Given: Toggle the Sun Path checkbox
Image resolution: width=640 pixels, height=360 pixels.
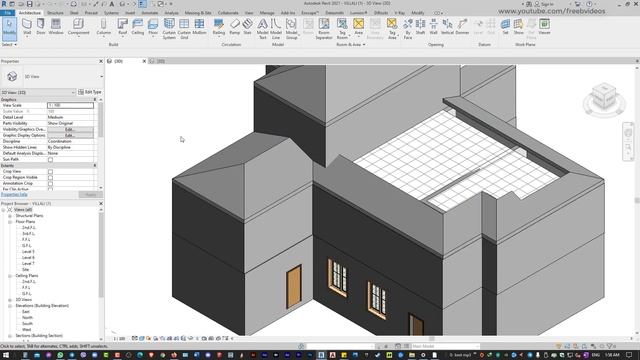Looking at the screenshot, I should pyautogui.click(x=50, y=160).
